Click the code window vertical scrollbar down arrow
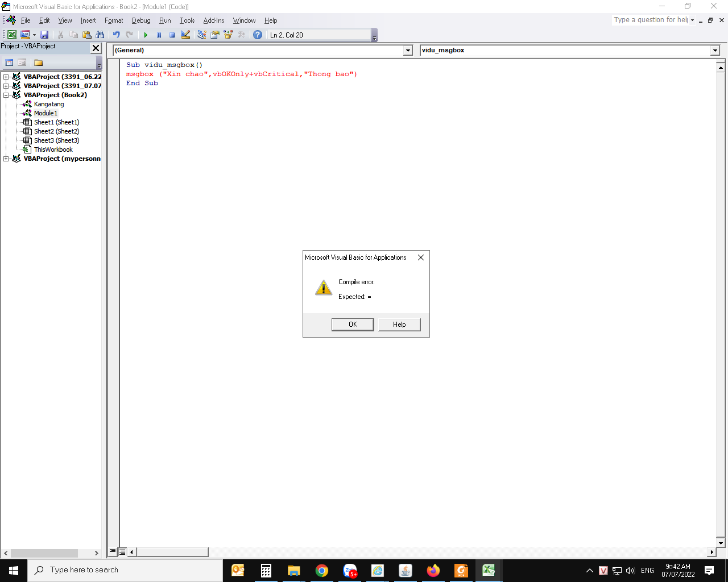The height and width of the screenshot is (582, 728). [x=721, y=543]
